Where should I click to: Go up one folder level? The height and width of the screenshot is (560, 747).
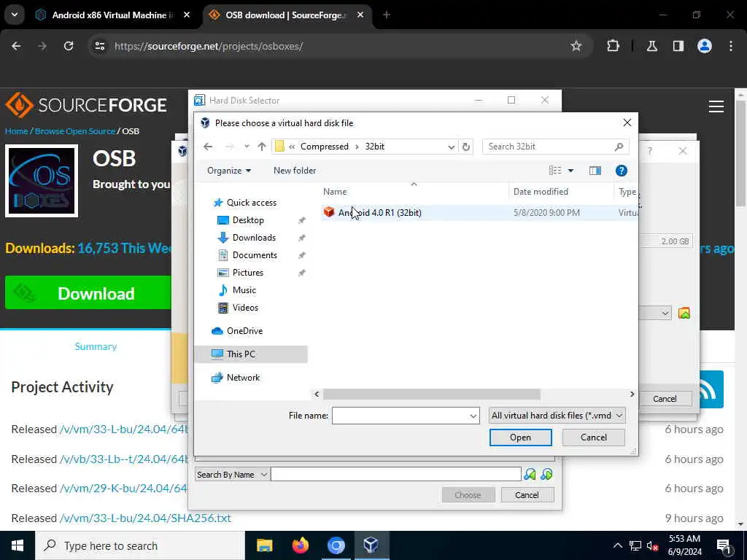(x=262, y=147)
